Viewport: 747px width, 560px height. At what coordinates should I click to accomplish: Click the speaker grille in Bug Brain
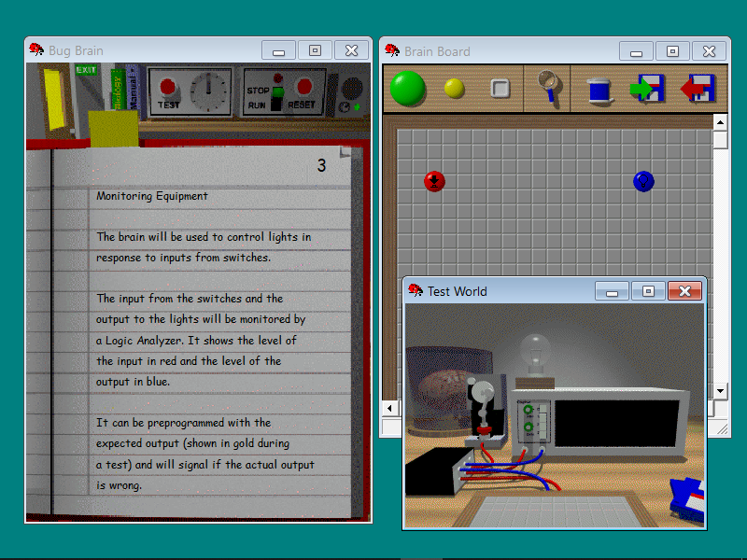352,89
